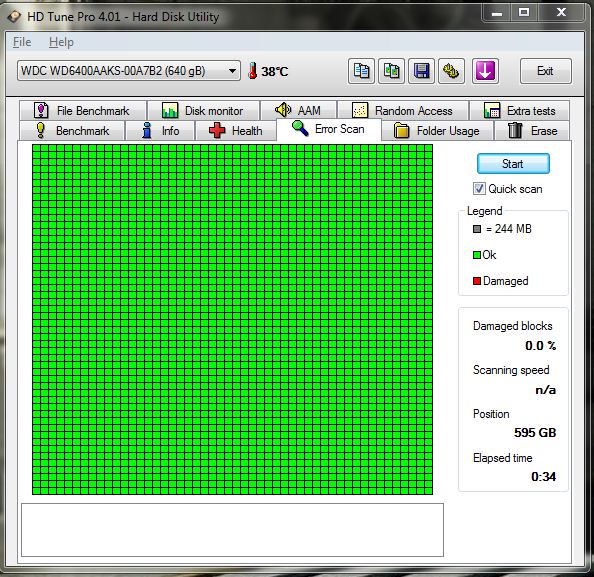Click the copy screenshot to clipboard icon
The width and height of the screenshot is (594, 577).
point(391,71)
